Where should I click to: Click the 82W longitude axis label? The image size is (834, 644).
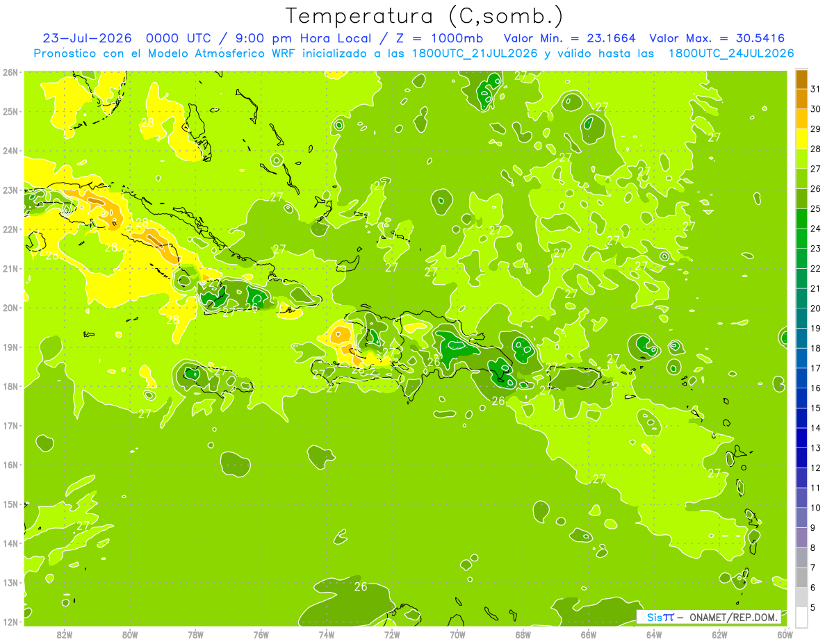pos(65,634)
